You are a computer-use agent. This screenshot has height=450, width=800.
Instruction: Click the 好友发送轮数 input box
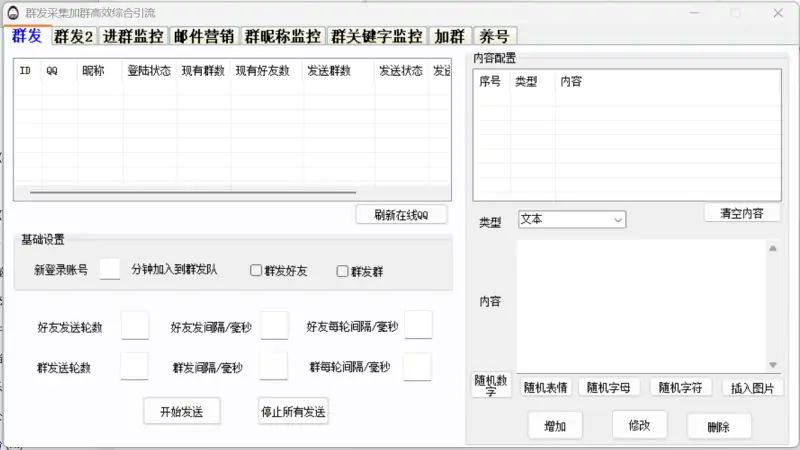click(x=135, y=326)
